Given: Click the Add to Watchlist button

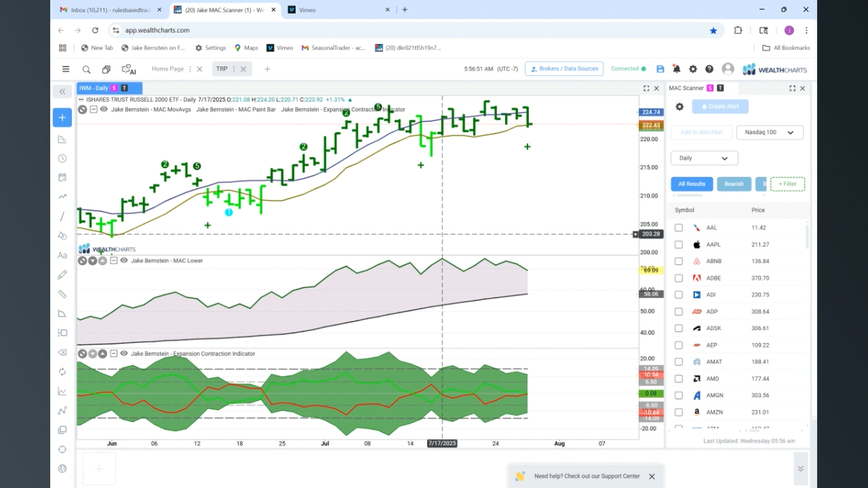Looking at the screenshot, I should click(702, 132).
